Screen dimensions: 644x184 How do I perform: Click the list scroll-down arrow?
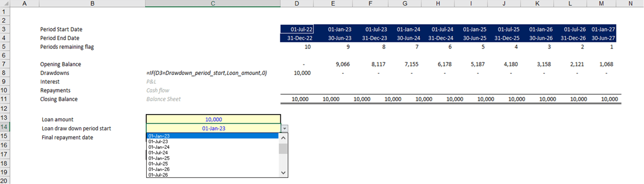coord(283,173)
